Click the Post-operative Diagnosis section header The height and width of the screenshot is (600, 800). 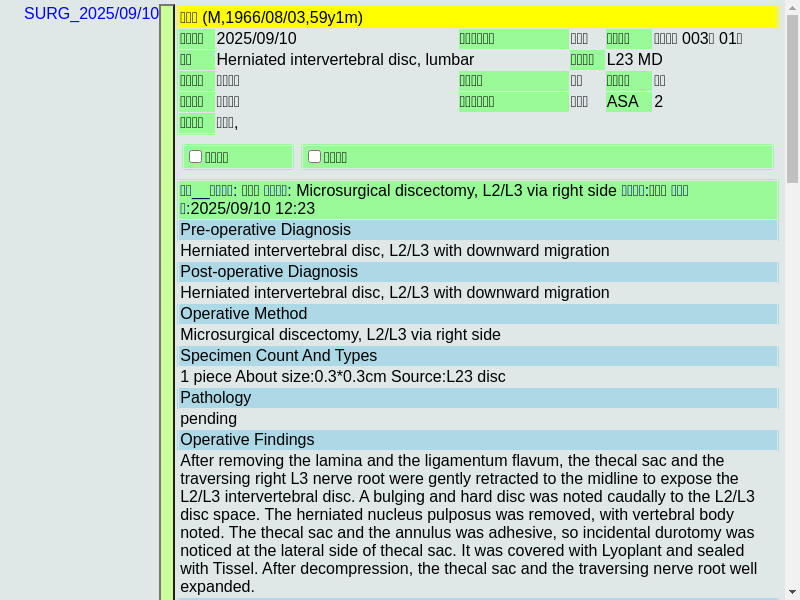pyautogui.click(x=478, y=272)
